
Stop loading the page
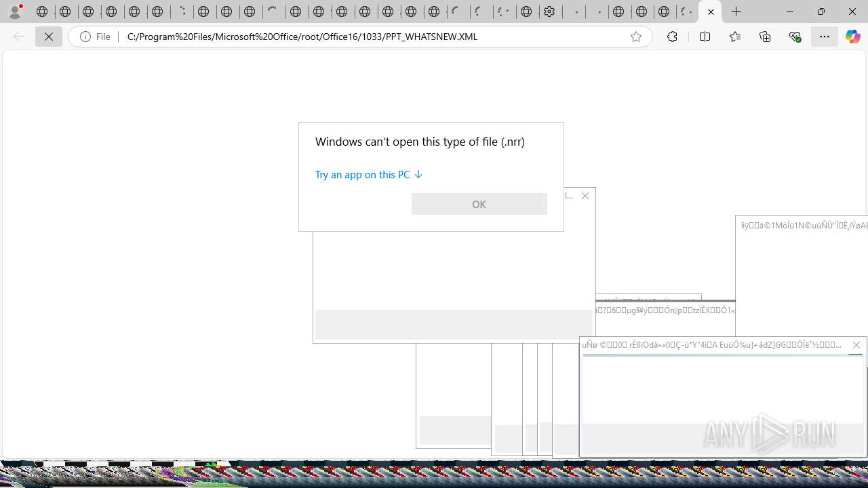pyautogui.click(x=49, y=37)
